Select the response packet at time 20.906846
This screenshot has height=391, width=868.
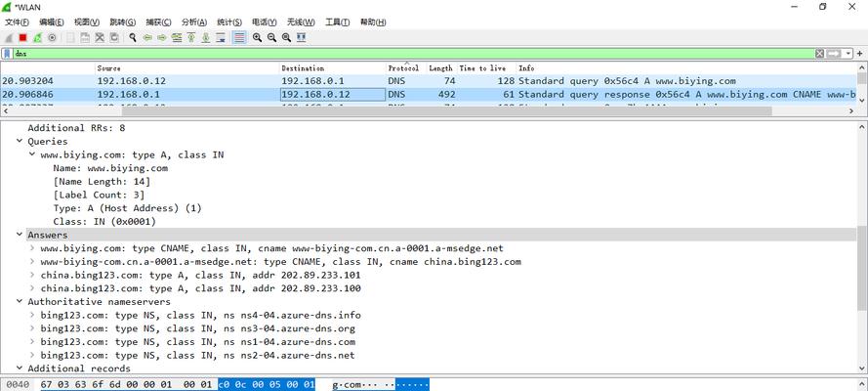click(429, 94)
